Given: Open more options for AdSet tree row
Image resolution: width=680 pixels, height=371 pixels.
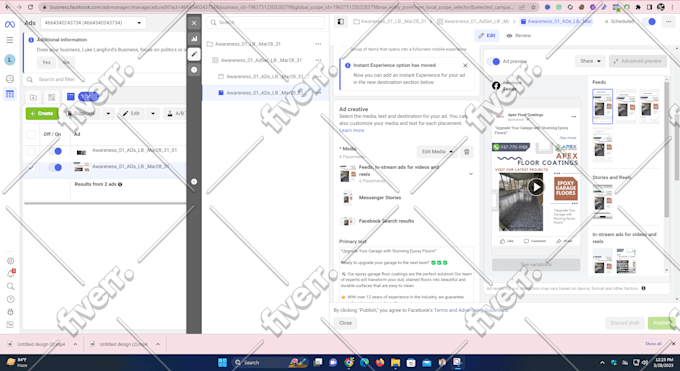Looking at the screenshot, I should click(318, 60).
